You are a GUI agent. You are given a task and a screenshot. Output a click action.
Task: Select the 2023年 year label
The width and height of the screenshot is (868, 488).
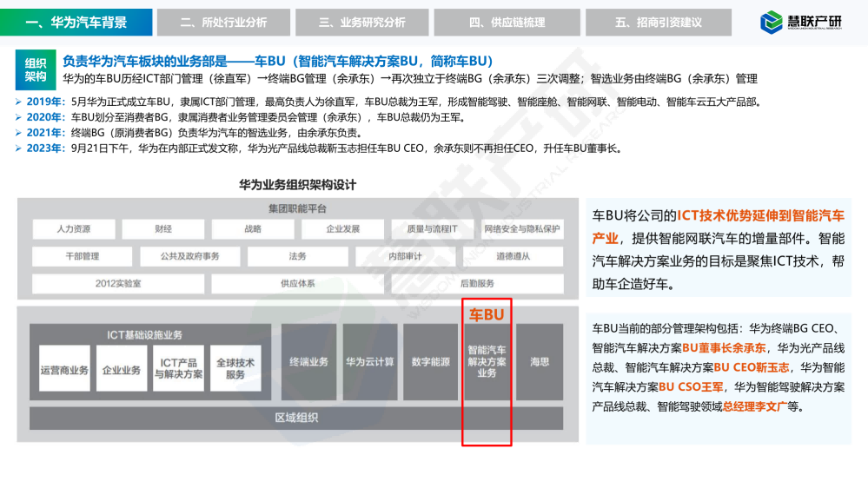point(45,148)
